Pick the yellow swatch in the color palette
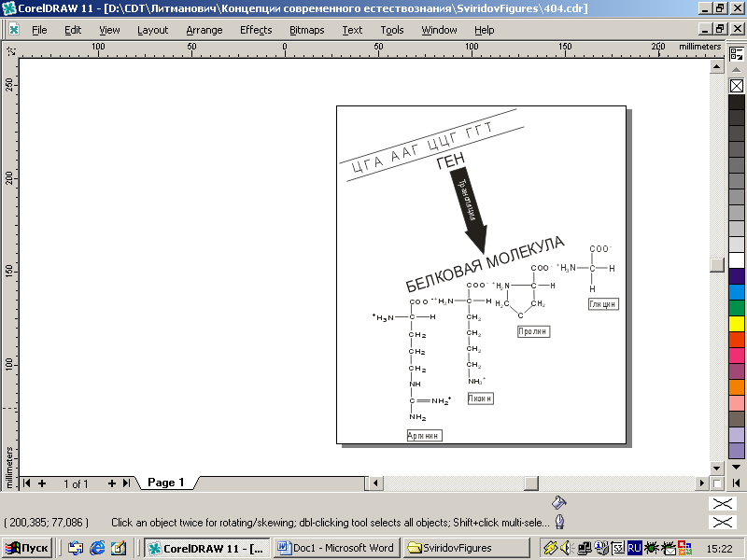The width and height of the screenshot is (747, 560). tap(737, 323)
